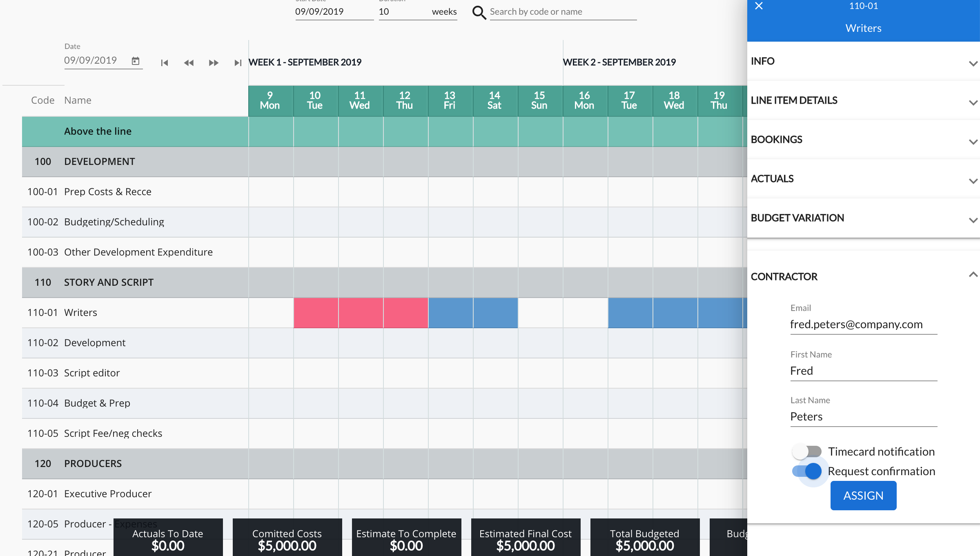Viewport: 980px width, 556px height.
Task: Click the rewind double-arrow icon
Action: (189, 63)
